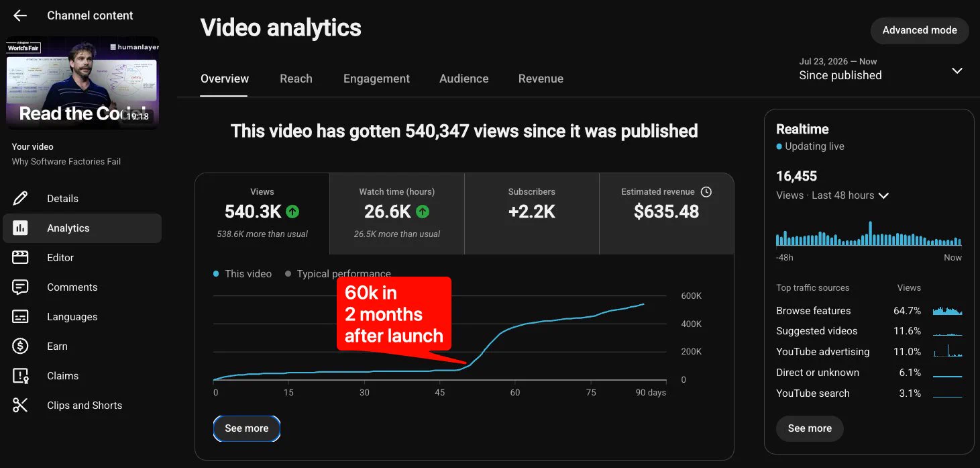Click the 538.6K more than usual text
The image size is (980, 468).
point(262,234)
